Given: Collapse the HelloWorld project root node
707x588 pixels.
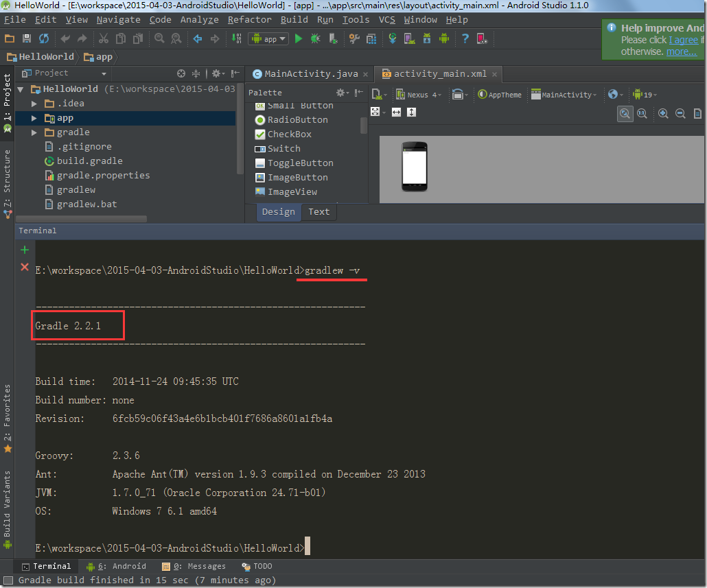Looking at the screenshot, I should coord(21,89).
